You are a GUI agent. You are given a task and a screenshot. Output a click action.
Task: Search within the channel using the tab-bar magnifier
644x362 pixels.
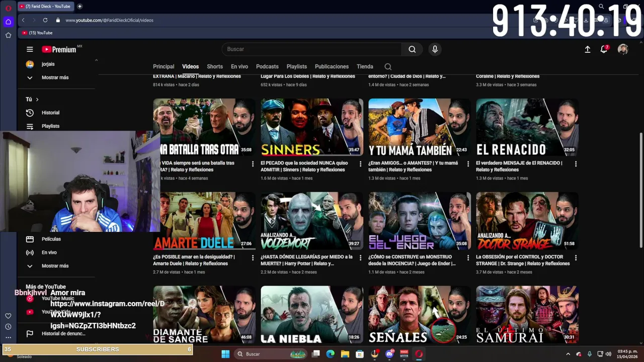[x=388, y=66]
